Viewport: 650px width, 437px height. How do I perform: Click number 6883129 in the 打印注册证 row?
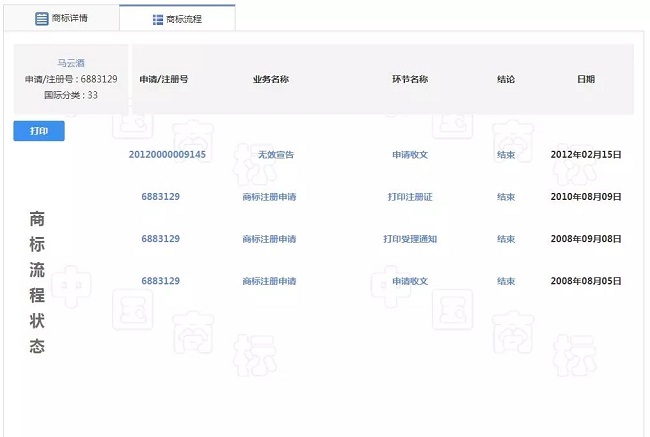point(160,197)
